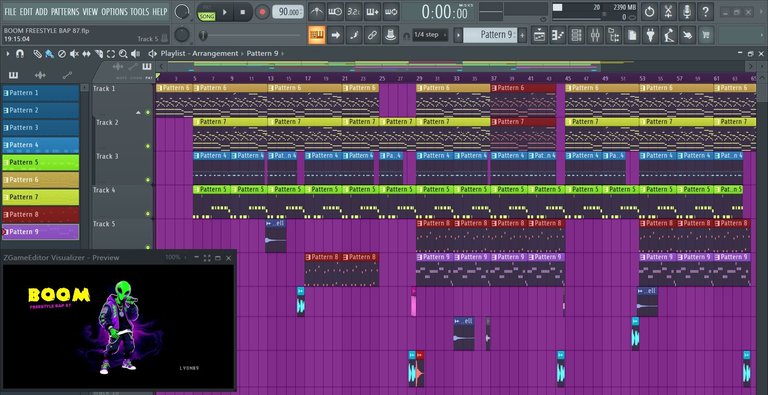Click the Arrangement breadcrumb in Playlist title
Viewport: 768px width, 395px height.
(x=215, y=53)
